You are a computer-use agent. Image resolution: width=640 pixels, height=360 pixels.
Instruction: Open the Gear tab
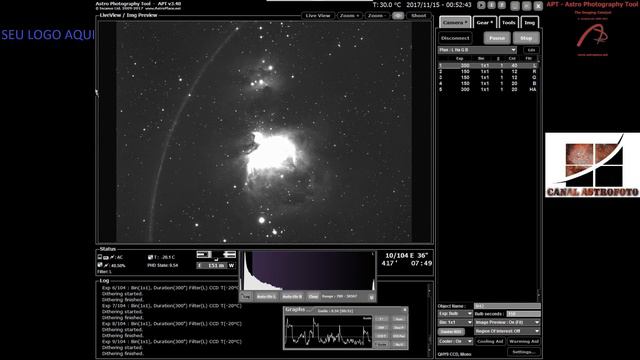[484, 22]
